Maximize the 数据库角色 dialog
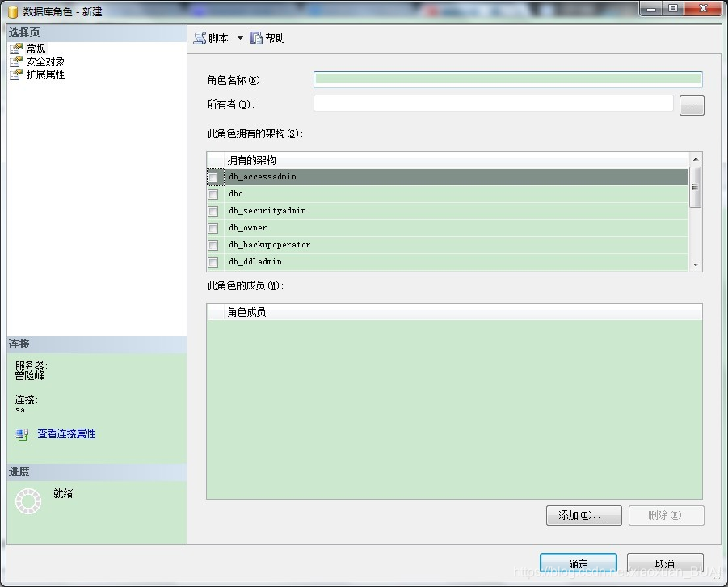Image resolution: width=728 pixels, height=587 pixels. (x=673, y=9)
